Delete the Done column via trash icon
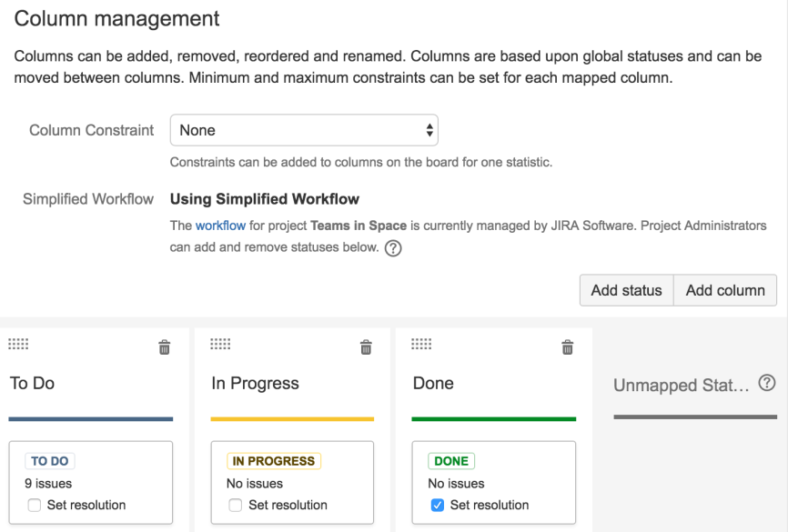Image resolution: width=788 pixels, height=532 pixels. (x=568, y=346)
